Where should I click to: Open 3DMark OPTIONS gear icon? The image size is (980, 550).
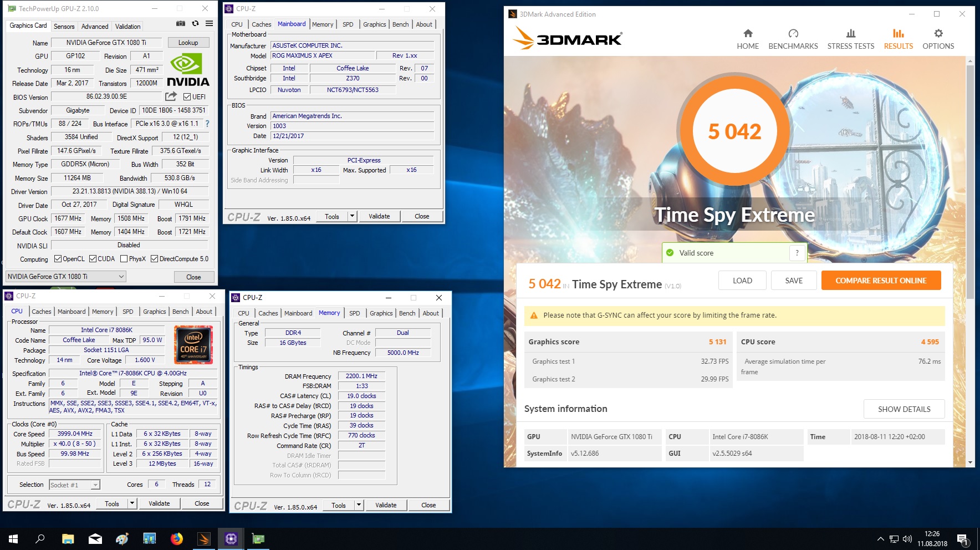coord(938,34)
